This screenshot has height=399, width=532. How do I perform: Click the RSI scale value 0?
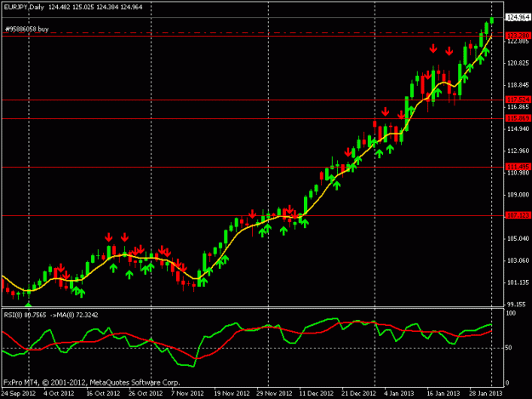[x=507, y=383]
